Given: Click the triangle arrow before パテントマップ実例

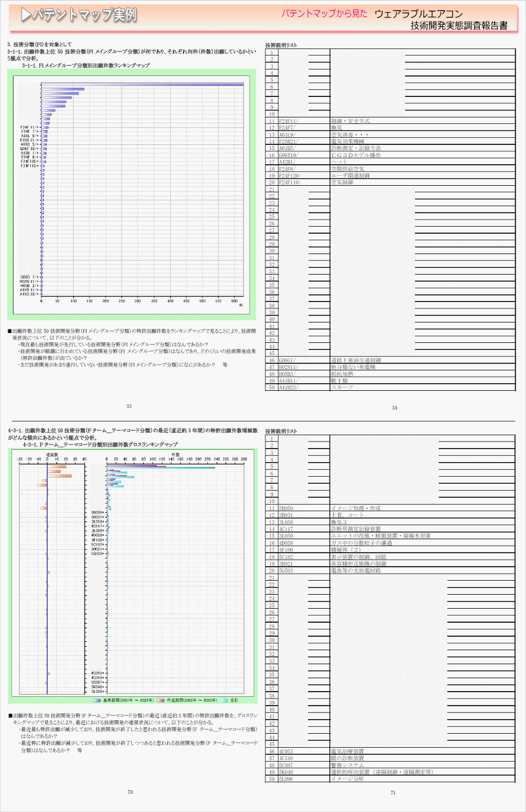Looking at the screenshot, I should 26,15.
